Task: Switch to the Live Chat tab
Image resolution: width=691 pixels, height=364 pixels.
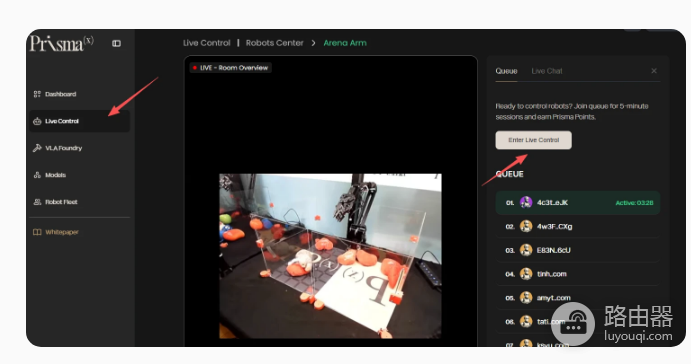Action: (547, 71)
